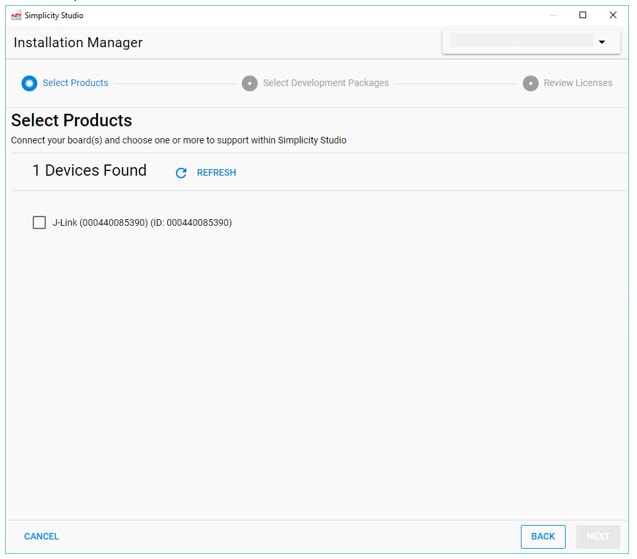
Task: Click the Select Development Packages step circle
Action: [x=250, y=83]
